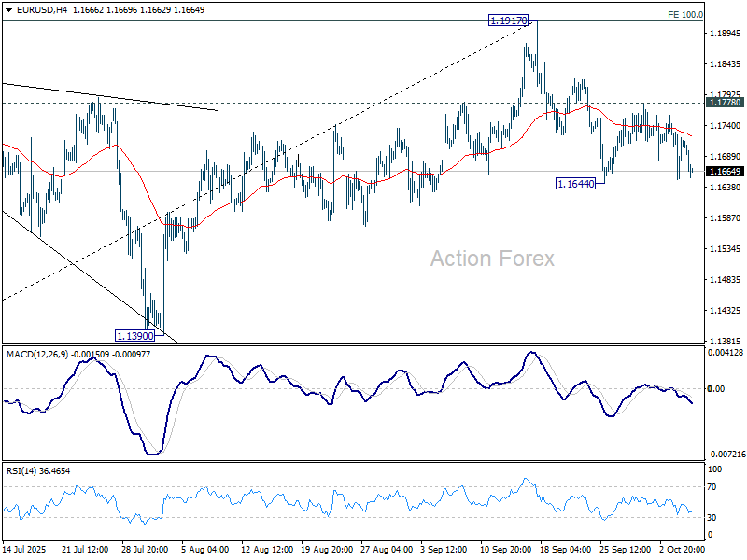Select the 5 Aug 04:00 time marker
The width and height of the screenshot is (747, 560).
pyautogui.click(x=204, y=549)
